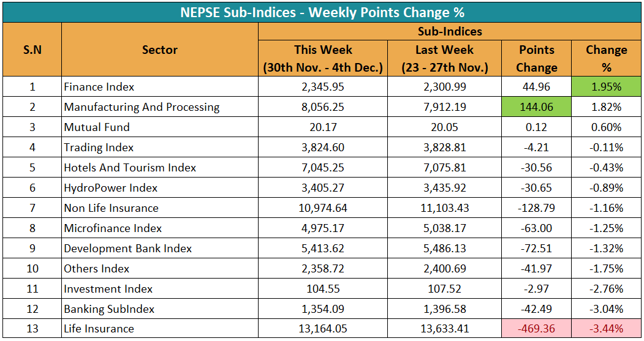Click the Microfinance Index points change -63.00
644x341 pixels.
(x=536, y=228)
